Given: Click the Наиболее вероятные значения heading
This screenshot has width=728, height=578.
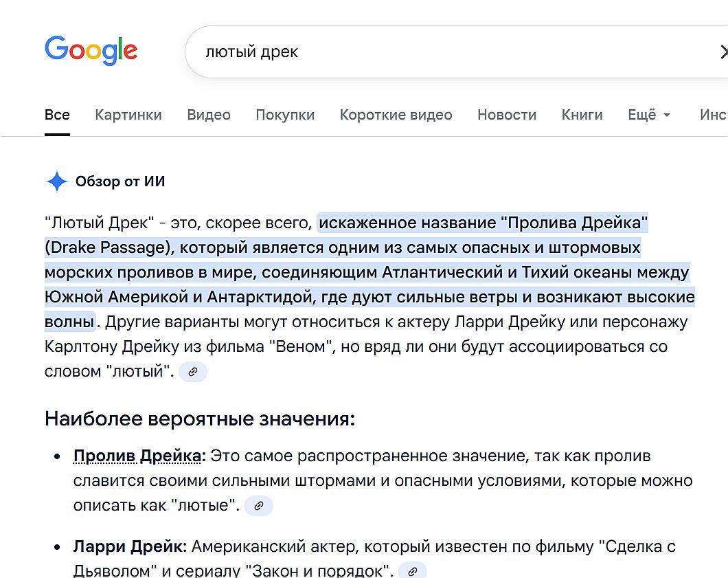Looking at the screenshot, I should (x=200, y=419).
